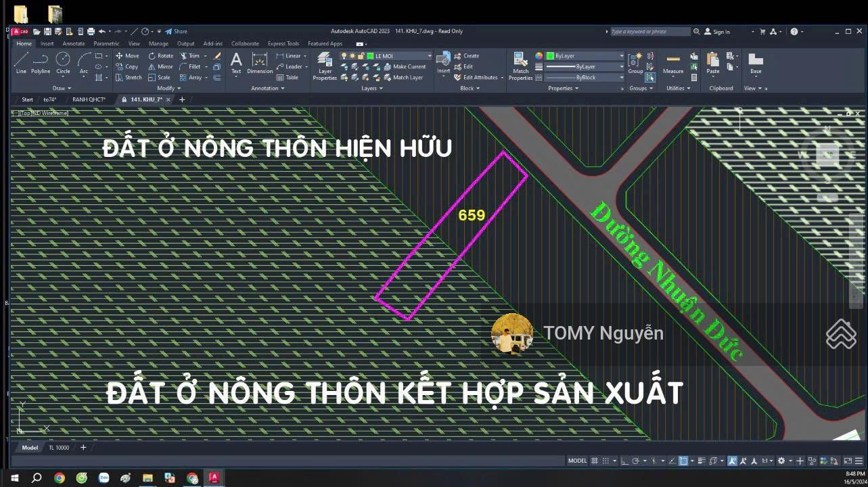Open the RANH QHCT drawing tab
Screen dimensions: 868x487
(x=89, y=99)
